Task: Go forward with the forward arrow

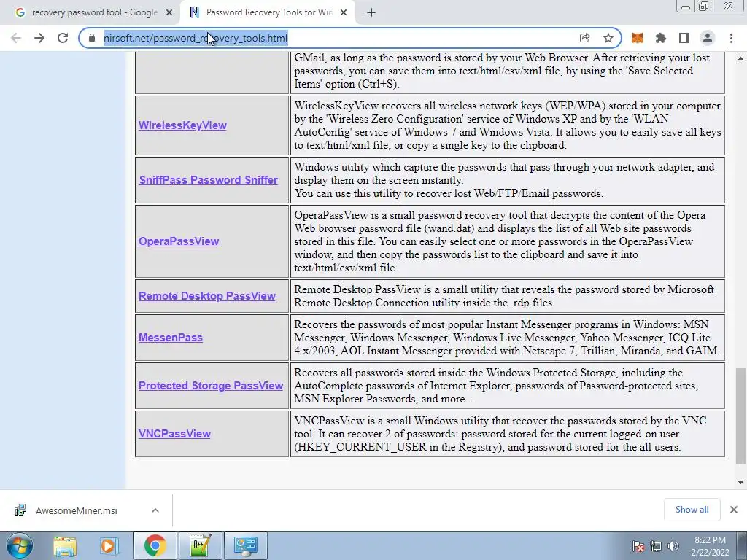Action: click(39, 38)
